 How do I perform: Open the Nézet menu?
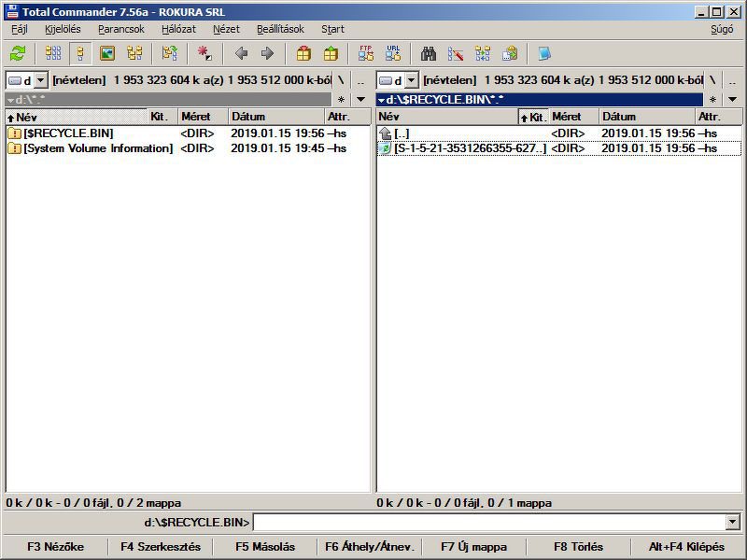[226, 29]
